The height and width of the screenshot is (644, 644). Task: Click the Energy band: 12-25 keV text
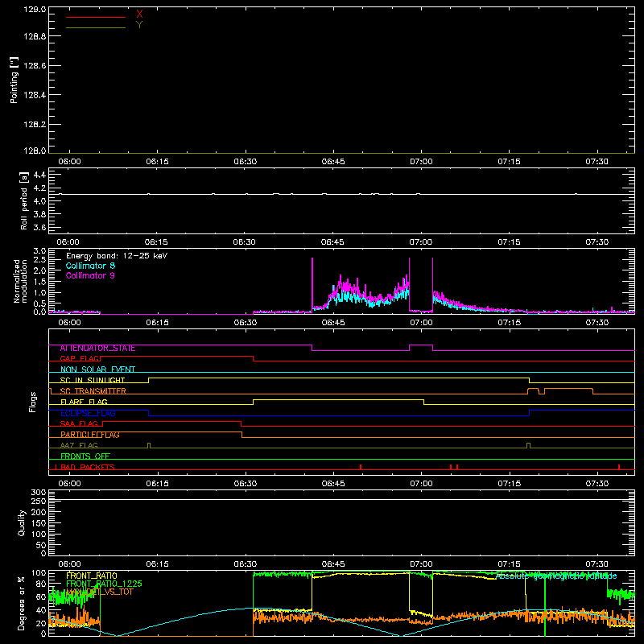pyautogui.click(x=117, y=256)
